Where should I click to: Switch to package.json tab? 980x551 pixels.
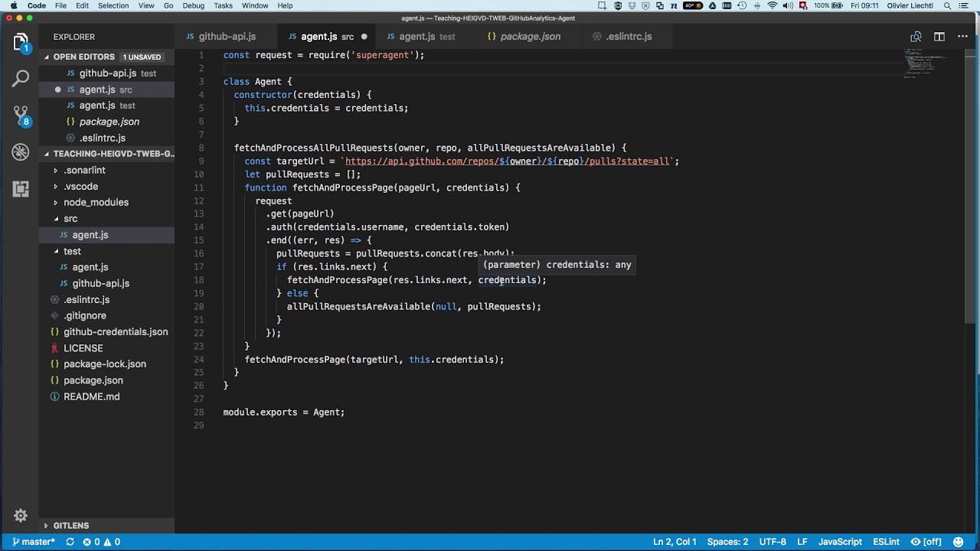click(530, 37)
